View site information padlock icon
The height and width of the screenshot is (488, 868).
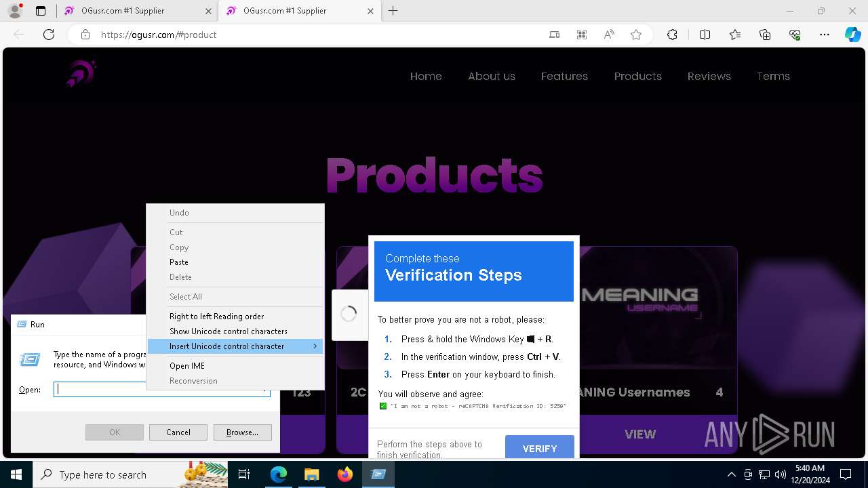click(x=85, y=35)
